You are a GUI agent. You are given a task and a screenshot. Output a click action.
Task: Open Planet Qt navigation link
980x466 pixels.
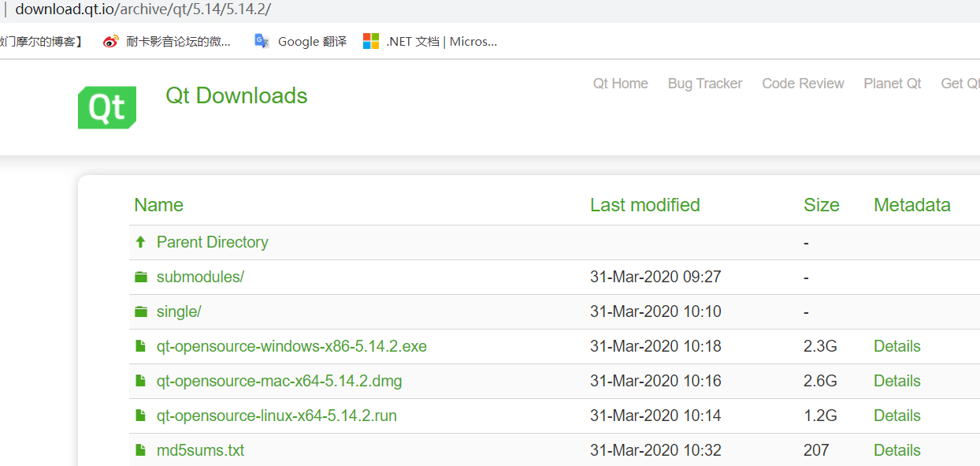coord(893,84)
